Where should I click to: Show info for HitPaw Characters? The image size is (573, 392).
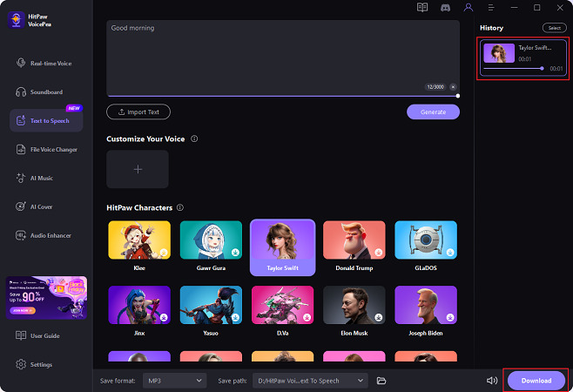click(180, 207)
